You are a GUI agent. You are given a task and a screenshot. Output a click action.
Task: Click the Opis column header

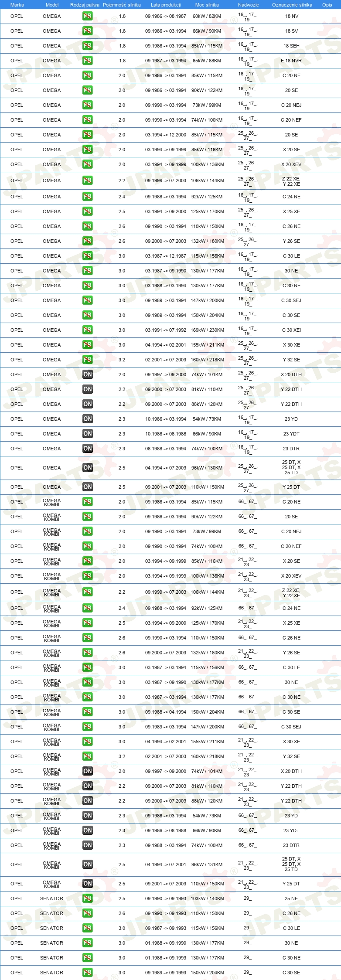[x=327, y=5]
